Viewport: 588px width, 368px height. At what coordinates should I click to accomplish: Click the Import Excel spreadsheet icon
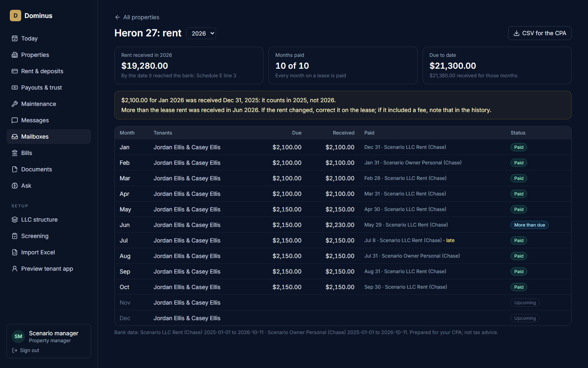click(x=15, y=252)
